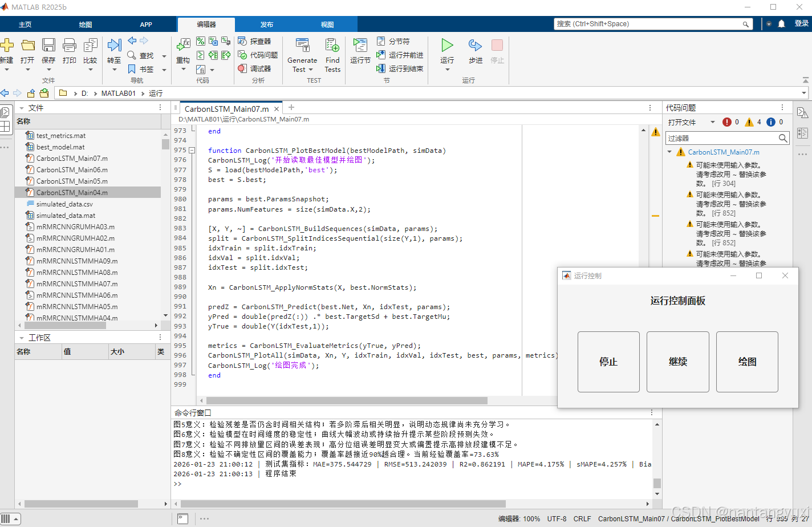Viewport: 812px width, 527px height.
Task: Switch to the 主页 tab
Action: 25,25
